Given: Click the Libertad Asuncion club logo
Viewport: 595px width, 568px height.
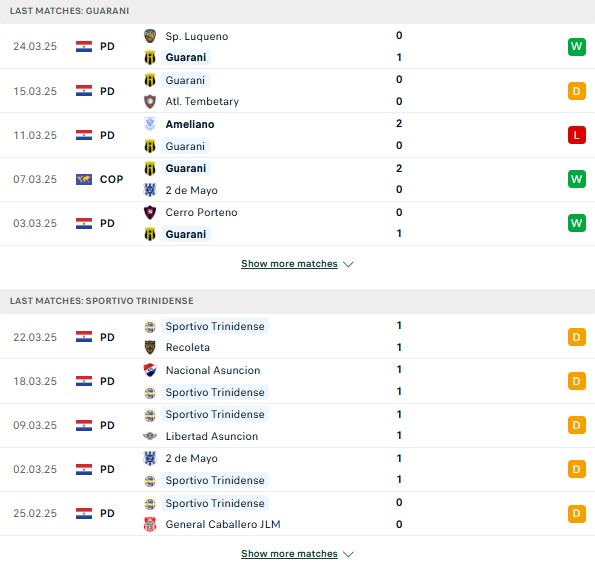Looking at the screenshot, I should pos(150,436).
